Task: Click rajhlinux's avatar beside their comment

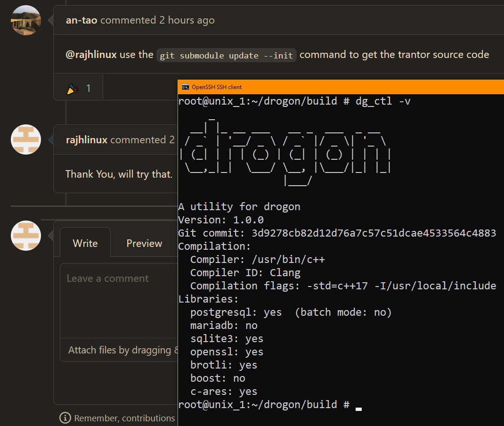Action: coord(26,139)
